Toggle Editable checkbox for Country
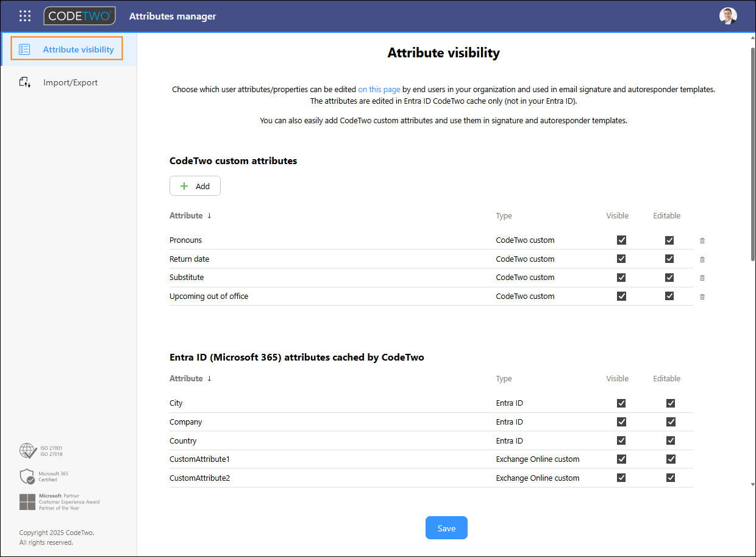756x557 pixels. click(671, 440)
